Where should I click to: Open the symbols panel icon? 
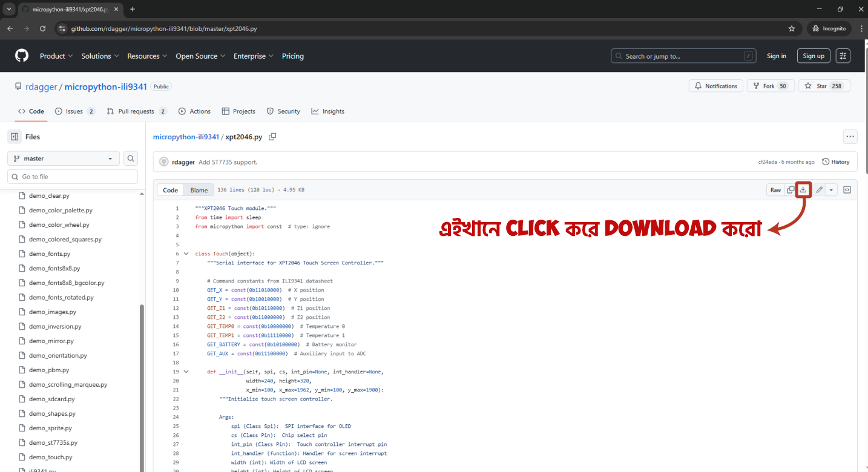coord(847,189)
